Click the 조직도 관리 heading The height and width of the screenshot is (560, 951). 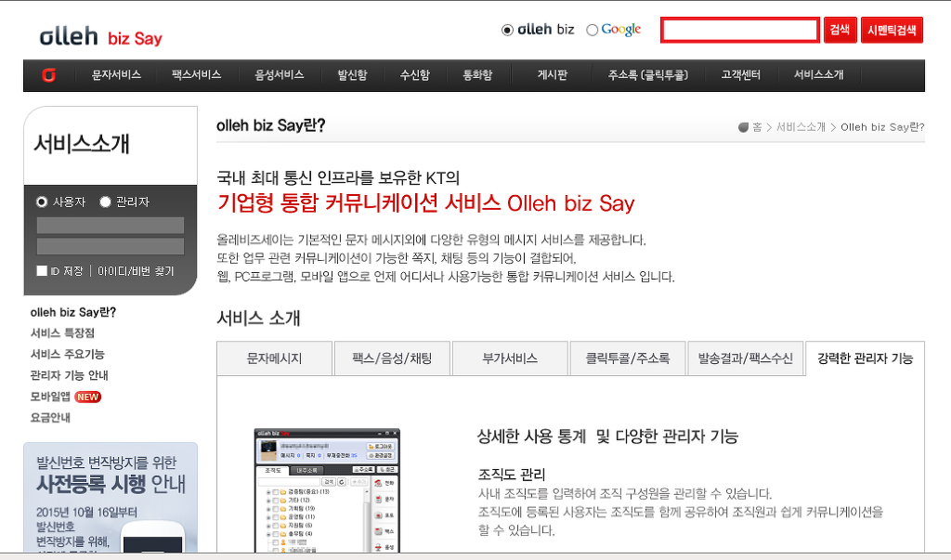coord(512,475)
